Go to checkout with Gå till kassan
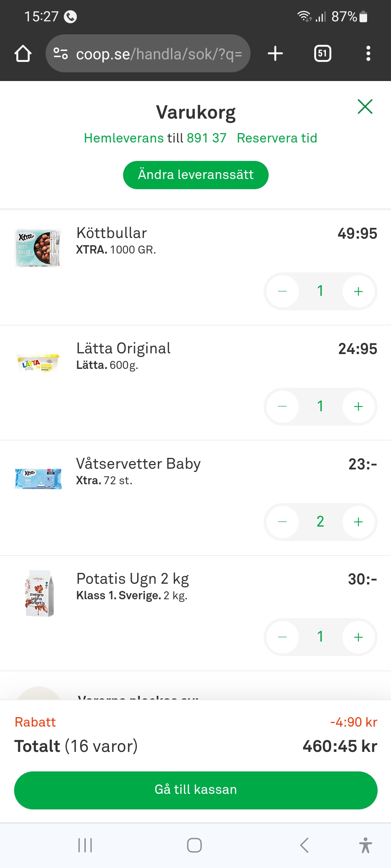The image size is (391, 868). tap(195, 790)
